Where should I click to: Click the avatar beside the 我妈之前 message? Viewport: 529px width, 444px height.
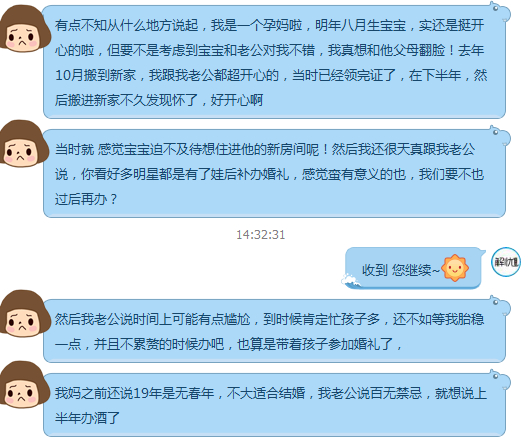click(x=24, y=385)
